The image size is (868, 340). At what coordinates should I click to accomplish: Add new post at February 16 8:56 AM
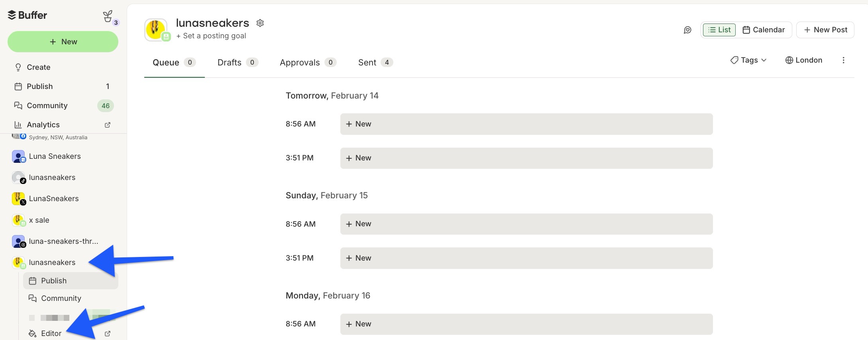[x=526, y=324]
